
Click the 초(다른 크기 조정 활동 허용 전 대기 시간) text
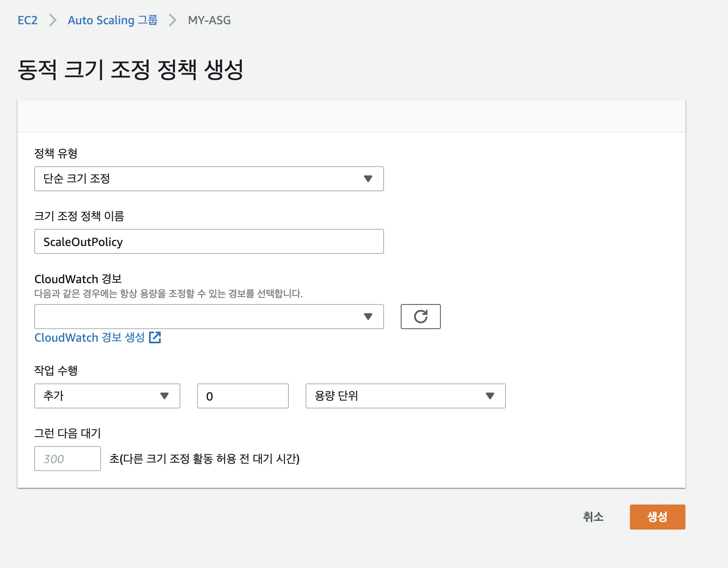pos(205,459)
